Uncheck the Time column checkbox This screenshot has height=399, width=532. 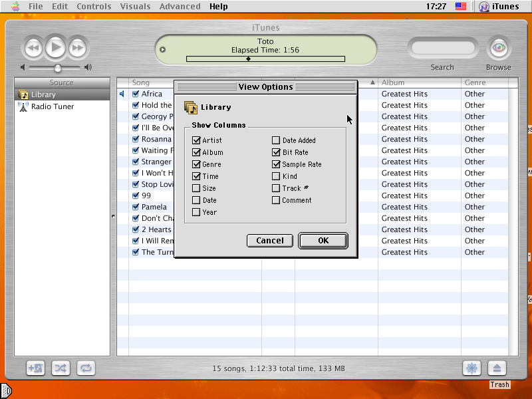pyautogui.click(x=196, y=176)
